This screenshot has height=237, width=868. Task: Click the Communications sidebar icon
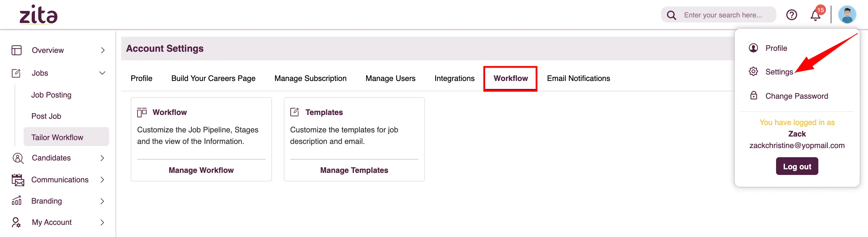18,180
